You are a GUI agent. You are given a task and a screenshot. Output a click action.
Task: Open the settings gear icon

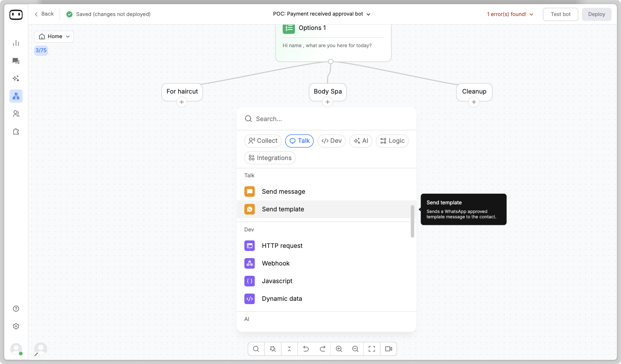pos(16,326)
